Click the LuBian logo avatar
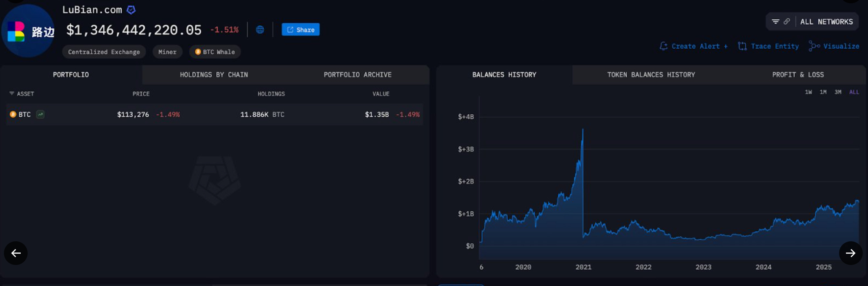Image resolution: width=868 pixels, height=286 pixels. pyautogui.click(x=28, y=31)
